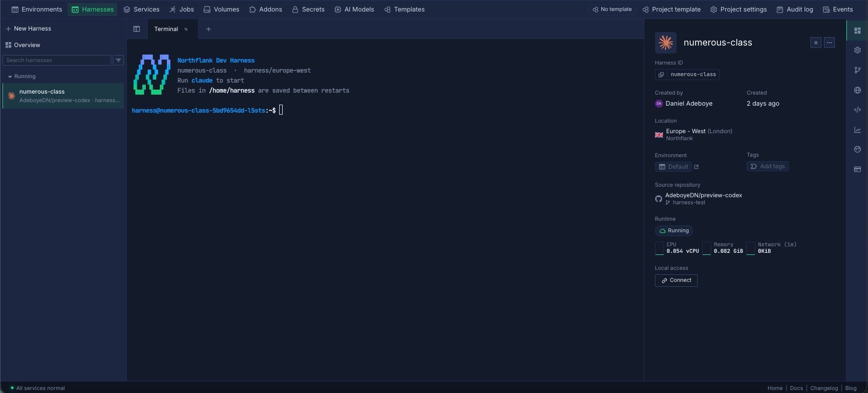
Task: Open the Secrets section
Action: [x=308, y=10]
